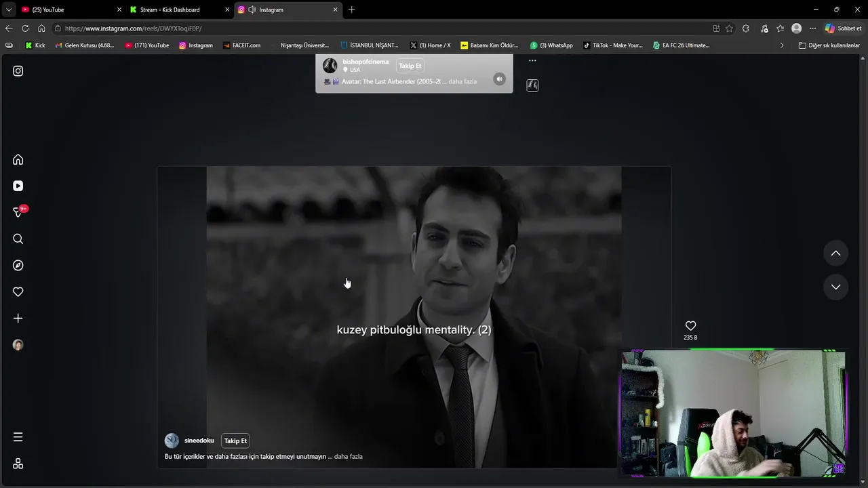Image resolution: width=868 pixels, height=488 pixels.
Task: Open (1) Home / X bookmark
Action: coord(431,45)
